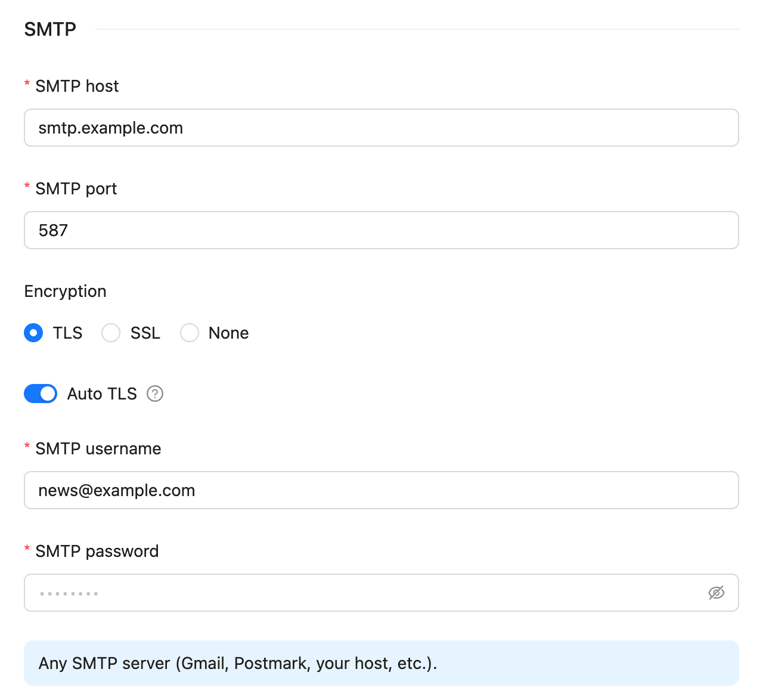This screenshot has width=763, height=700.
Task: Disable the Auto TLS switch
Action: click(x=41, y=394)
